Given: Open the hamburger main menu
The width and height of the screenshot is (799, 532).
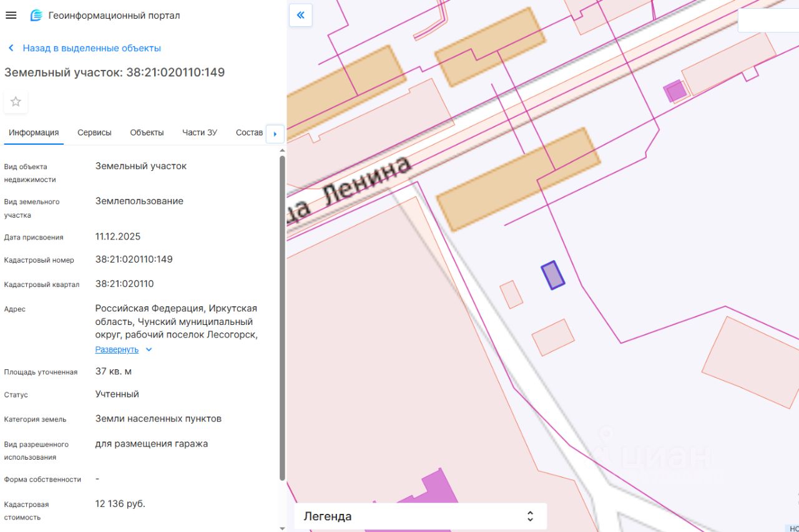Looking at the screenshot, I should [11, 16].
